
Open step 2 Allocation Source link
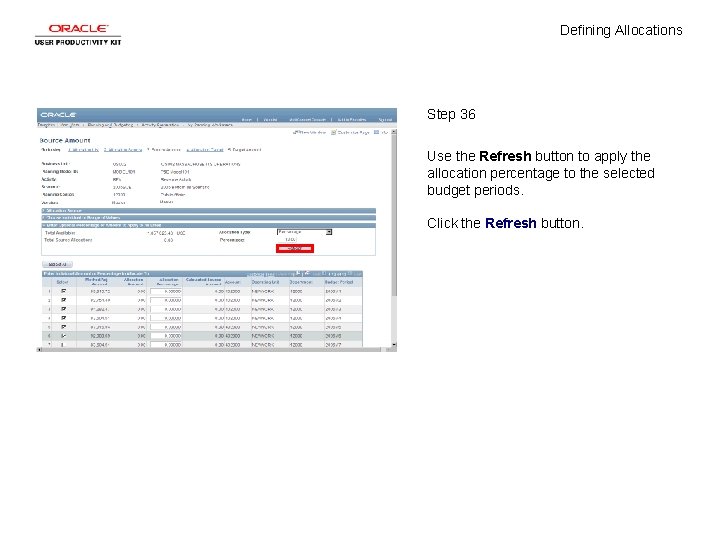123,150
